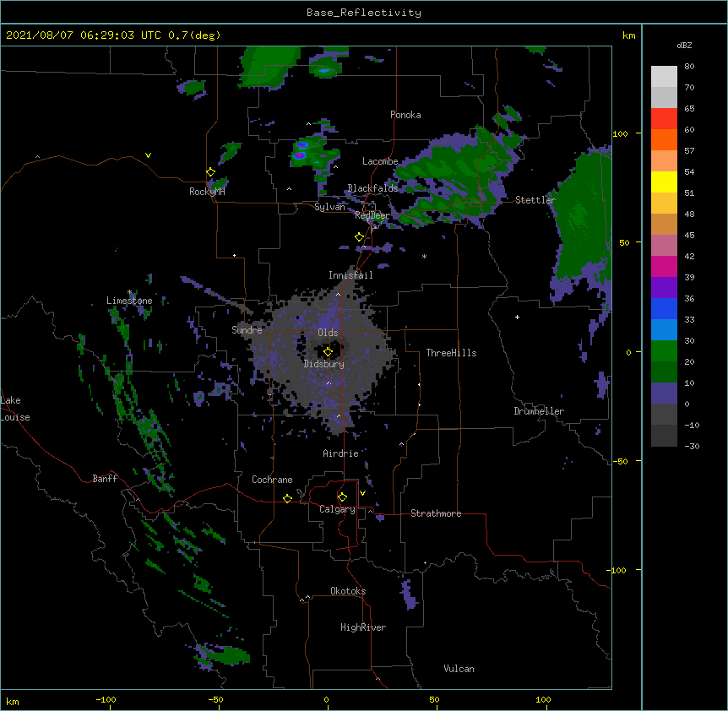Select the magenta legend swatch below 42
This screenshot has height=711, width=728.
[x=664, y=266]
